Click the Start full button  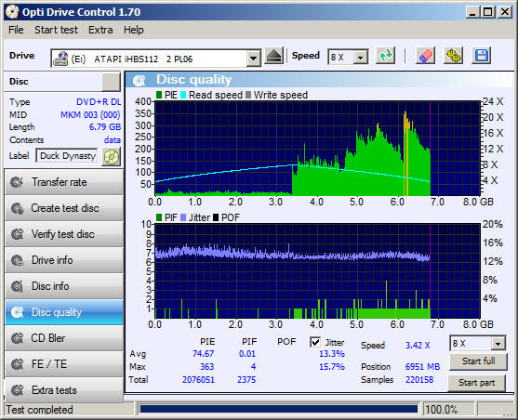pyautogui.click(x=478, y=361)
